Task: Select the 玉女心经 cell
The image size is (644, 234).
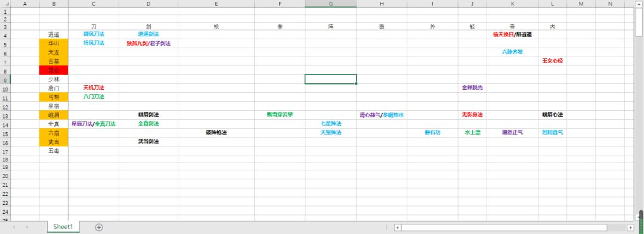Action: pyautogui.click(x=552, y=61)
